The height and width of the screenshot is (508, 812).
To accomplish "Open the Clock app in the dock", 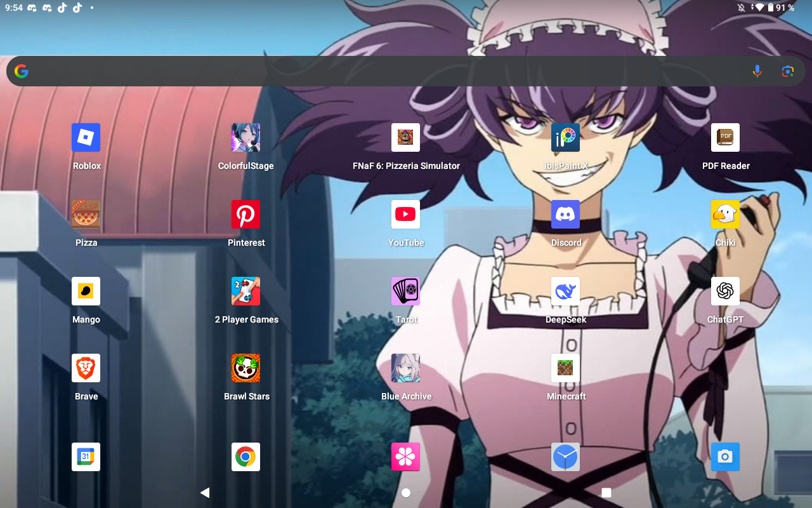I will pos(565,457).
